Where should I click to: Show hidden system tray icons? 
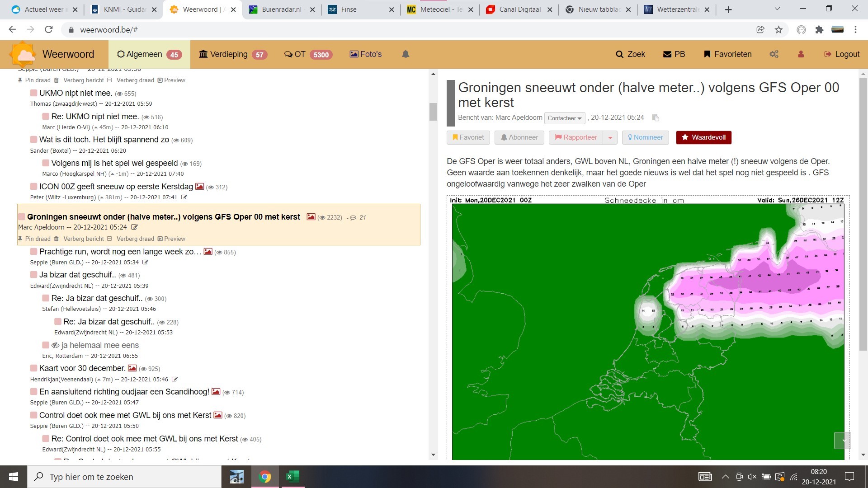pos(725,477)
